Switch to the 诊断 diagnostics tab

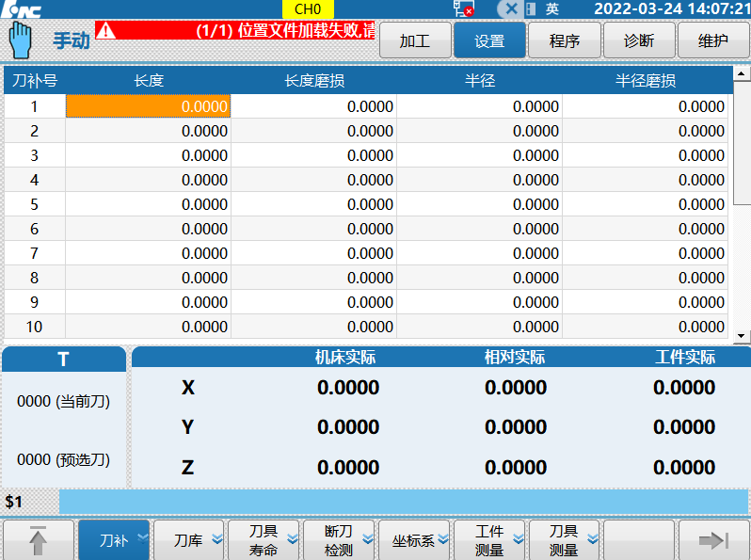[639, 41]
